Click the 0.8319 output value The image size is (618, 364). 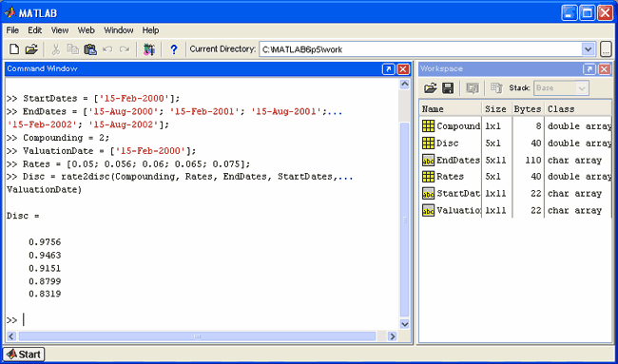tap(45, 294)
